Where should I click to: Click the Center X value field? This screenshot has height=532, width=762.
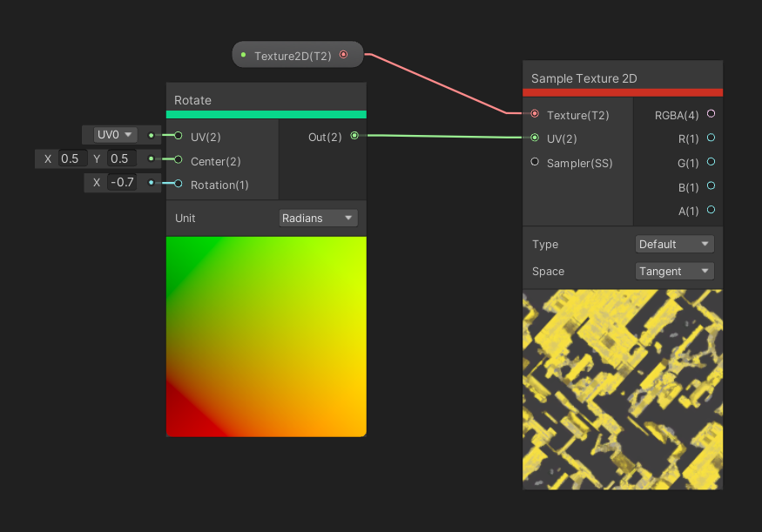point(70,158)
